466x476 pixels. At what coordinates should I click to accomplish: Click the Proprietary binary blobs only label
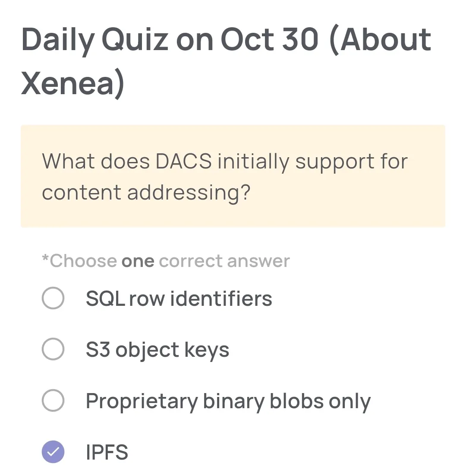point(228,401)
